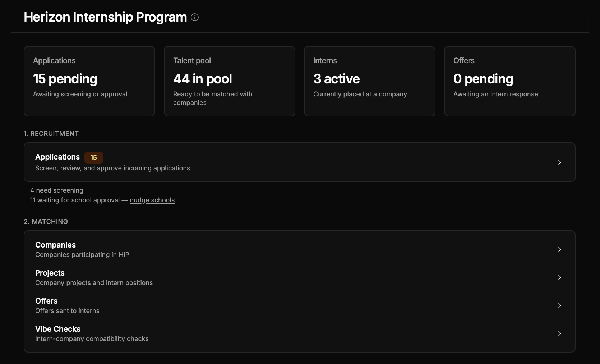600x364 pixels.
Task: Click 'Ready to be matched with companies' caption
Action: pyautogui.click(x=213, y=98)
